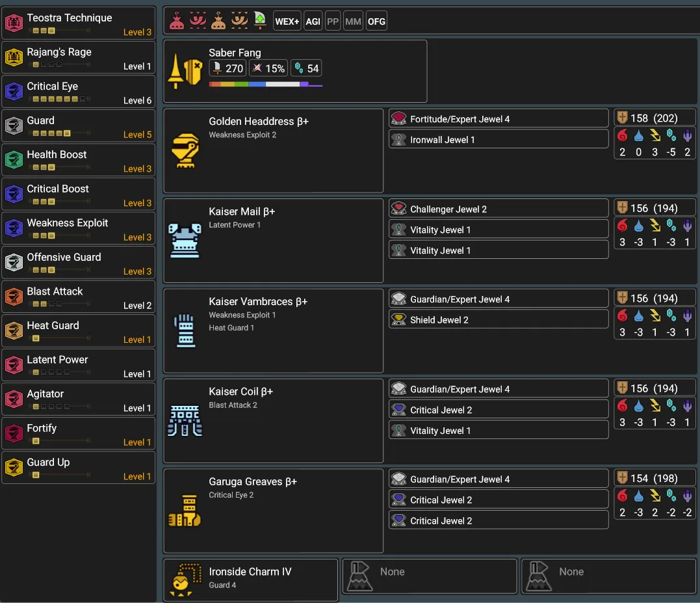
Task: Click the Kaiser Mail chest armor icon
Action: coord(185,241)
